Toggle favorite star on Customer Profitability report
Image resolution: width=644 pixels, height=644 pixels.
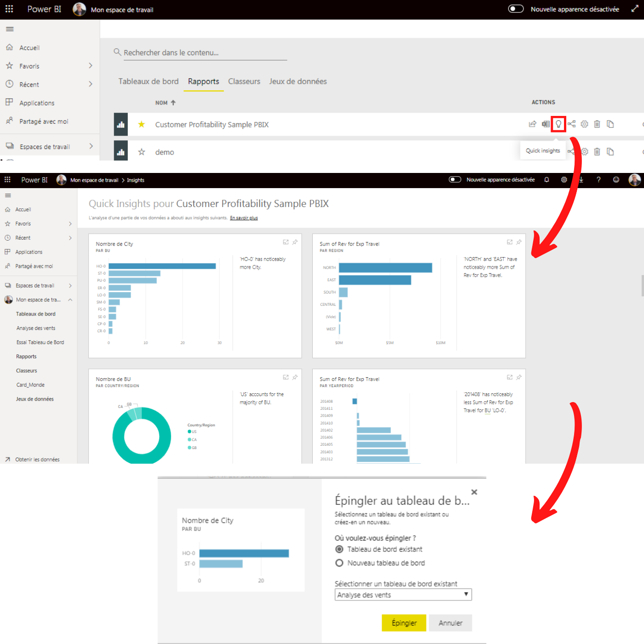coord(142,124)
